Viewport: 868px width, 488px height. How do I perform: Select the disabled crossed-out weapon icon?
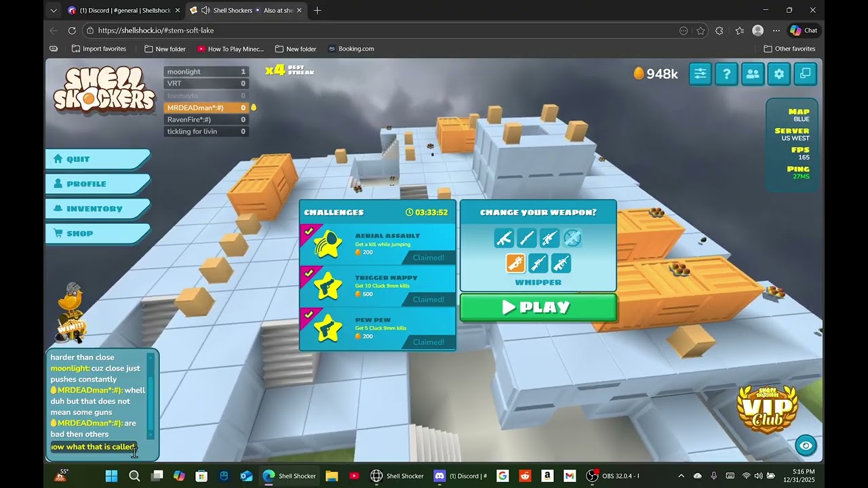coord(573,238)
